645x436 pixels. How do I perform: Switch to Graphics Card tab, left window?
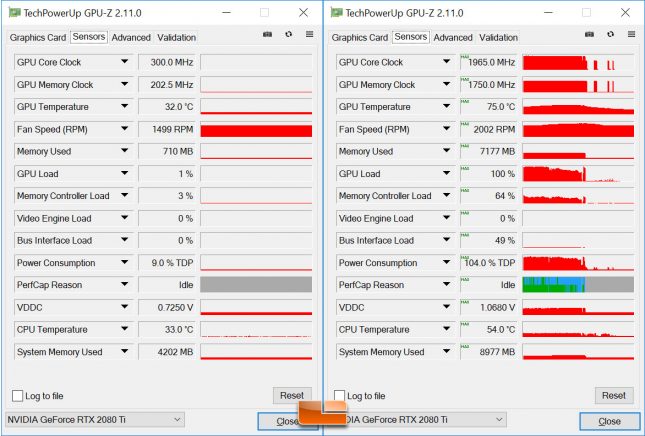point(38,37)
